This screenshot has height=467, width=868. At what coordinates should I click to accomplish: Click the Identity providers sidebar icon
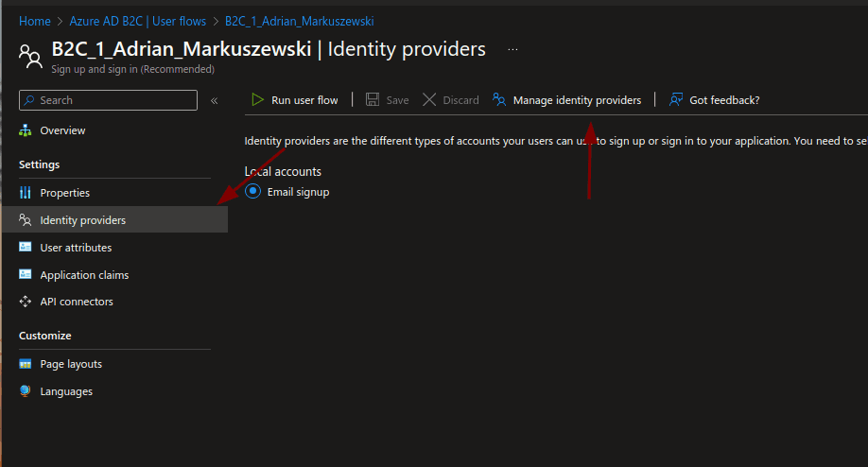[25, 219]
